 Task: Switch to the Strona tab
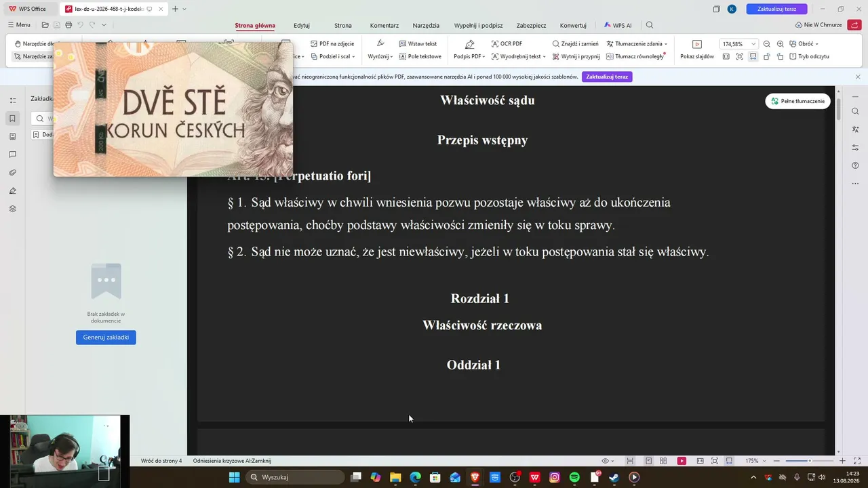(x=343, y=25)
